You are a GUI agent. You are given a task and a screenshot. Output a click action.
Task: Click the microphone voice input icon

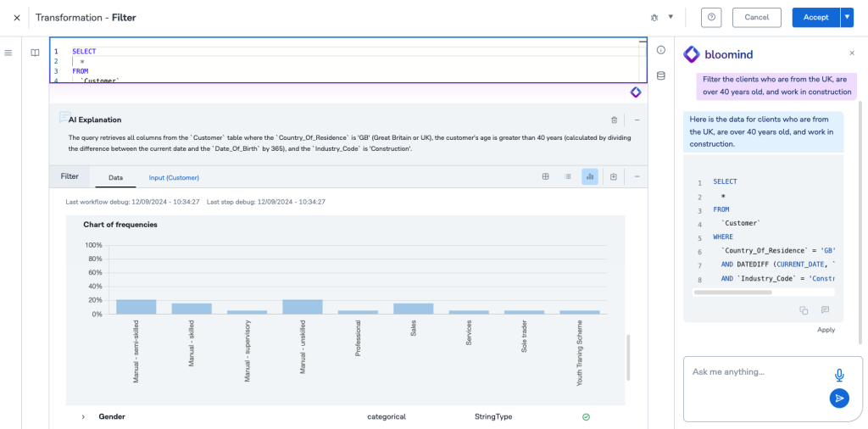(839, 375)
